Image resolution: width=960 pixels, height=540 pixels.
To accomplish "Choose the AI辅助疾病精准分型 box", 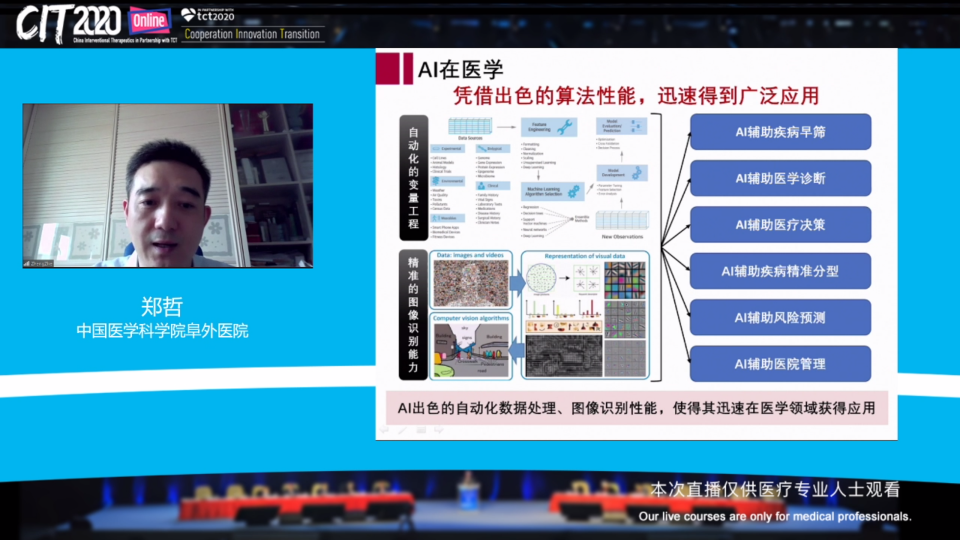I will (x=780, y=271).
